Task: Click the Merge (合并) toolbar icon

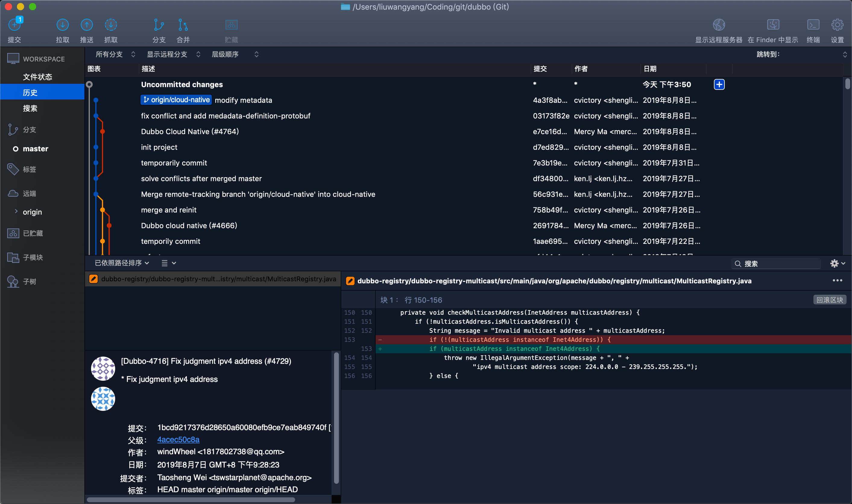Action: tap(183, 25)
